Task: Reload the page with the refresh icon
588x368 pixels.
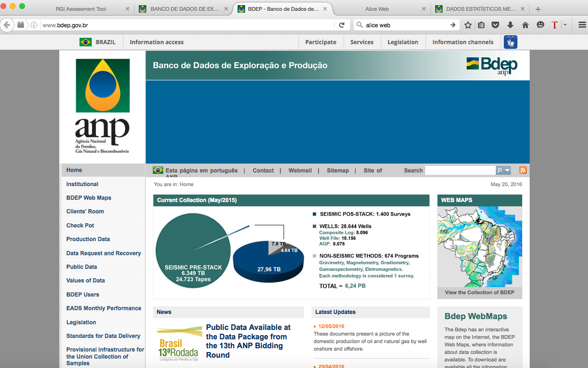Action: pos(342,25)
